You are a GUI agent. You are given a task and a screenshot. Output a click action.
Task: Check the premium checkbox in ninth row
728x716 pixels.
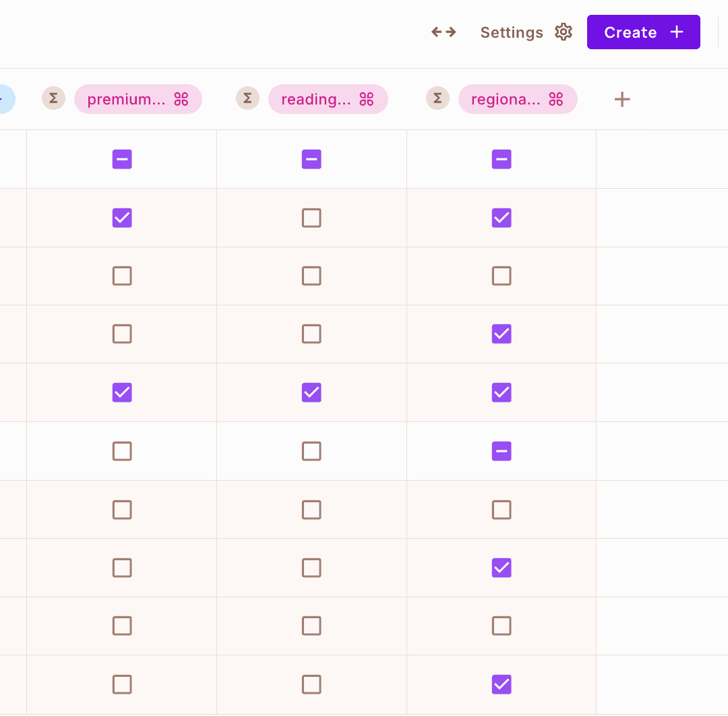click(x=122, y=626)
